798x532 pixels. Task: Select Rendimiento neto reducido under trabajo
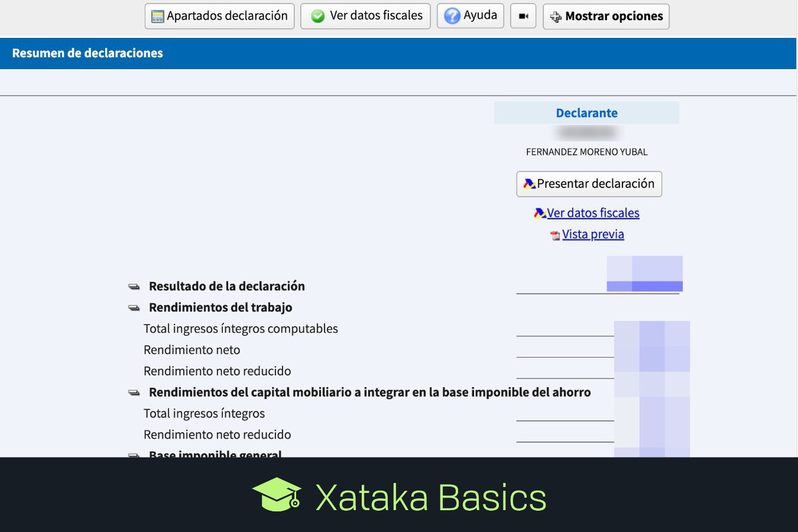pyautogui.click(x=217, y=371)
